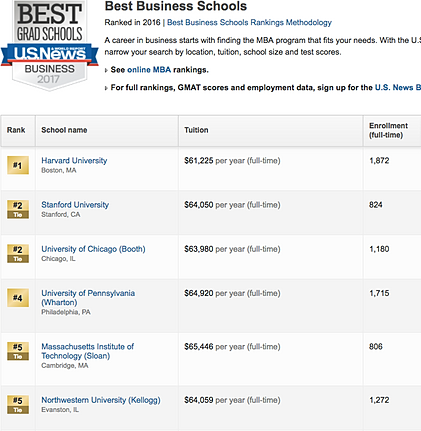Viewport: 421px width, 431px height.
Task: Open University of Chicago (Booth) page
Action: point(93,249)
